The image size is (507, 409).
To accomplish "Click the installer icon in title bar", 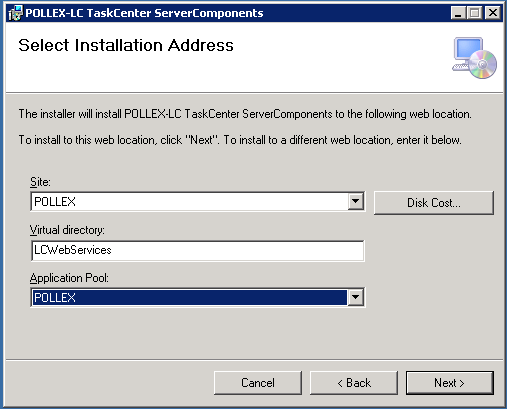I will pyautogui.click(x=15, y=13).
